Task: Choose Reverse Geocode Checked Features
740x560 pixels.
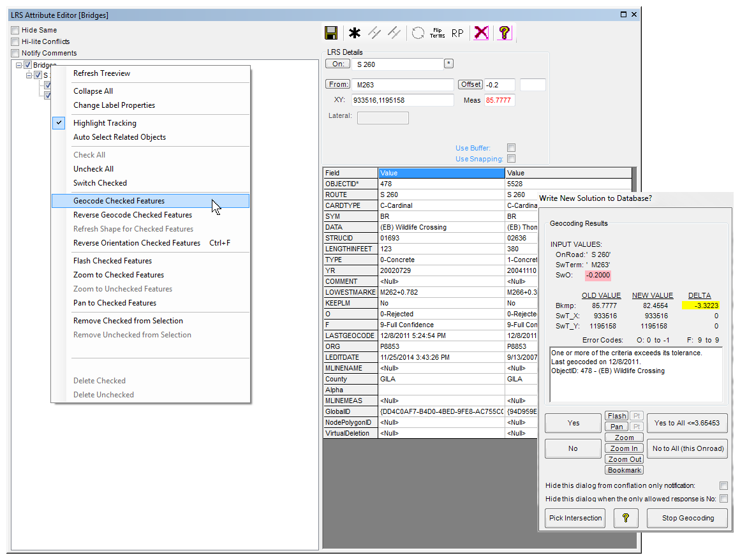Action: [151, 215]
